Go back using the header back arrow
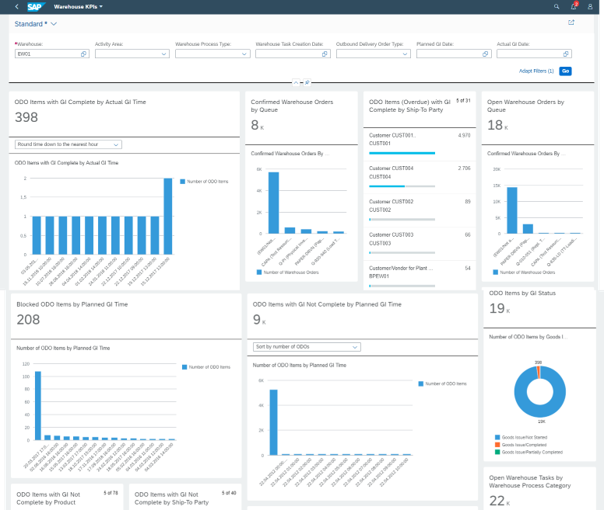Screen dimensions: 604x510 tap(17, 7)
